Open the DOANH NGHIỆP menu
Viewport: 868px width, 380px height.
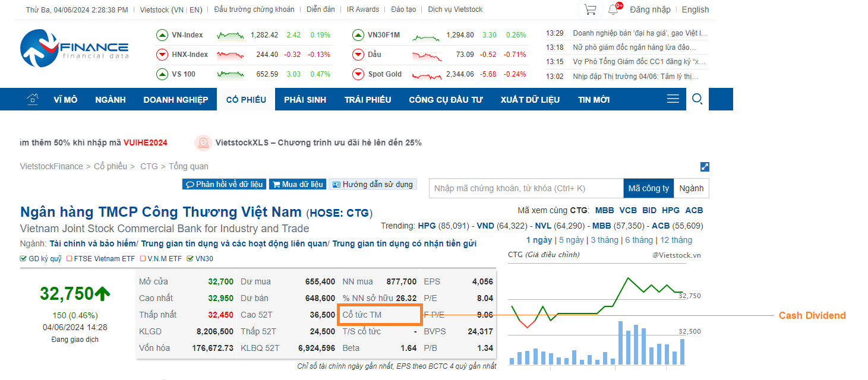[176, 99]
